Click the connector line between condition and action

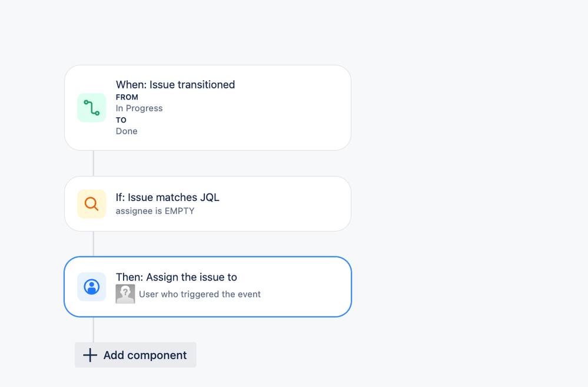(94, 244)
